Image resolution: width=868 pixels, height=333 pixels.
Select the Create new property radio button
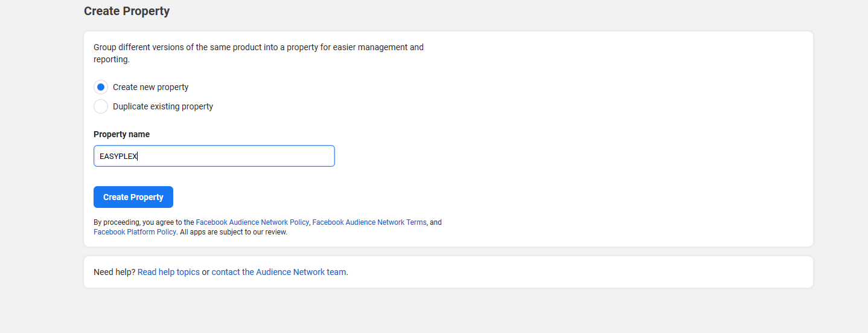point(101,87)
